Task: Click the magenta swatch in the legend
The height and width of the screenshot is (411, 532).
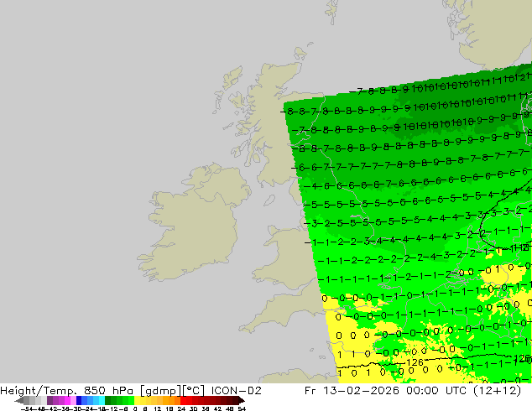Action: [x=67, y=400]
